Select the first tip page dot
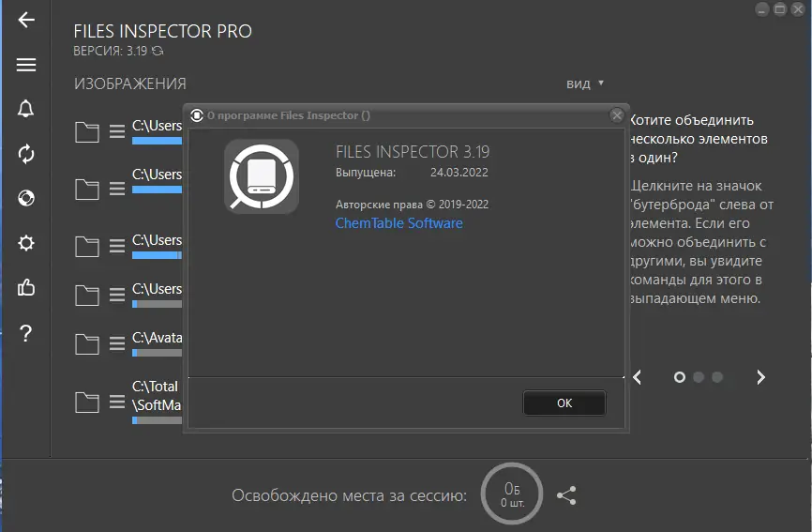This screenshot has height=532, width=812. 680,377
